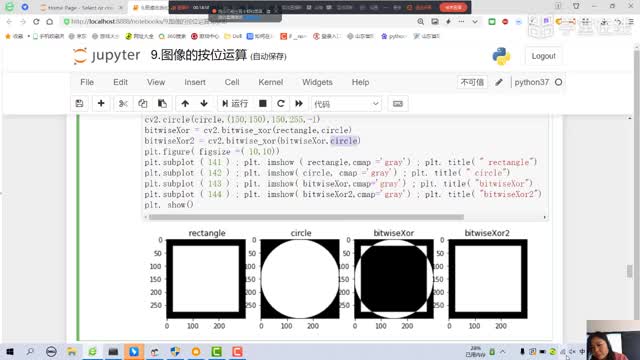Paste cells below using the clipboard icon
The width and height of the screenshot is (640, 360).
point(162,104)
